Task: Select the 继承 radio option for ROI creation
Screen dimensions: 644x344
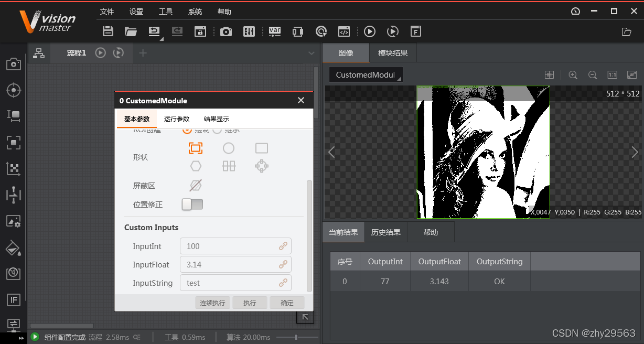Action: click(217, 130)
